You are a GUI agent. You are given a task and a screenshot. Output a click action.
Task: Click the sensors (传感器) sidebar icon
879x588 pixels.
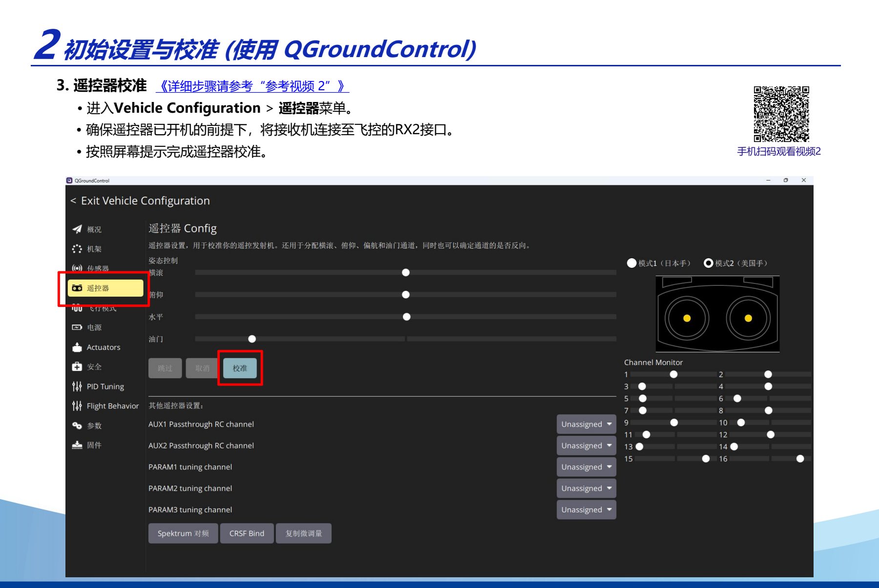point(77,268)
